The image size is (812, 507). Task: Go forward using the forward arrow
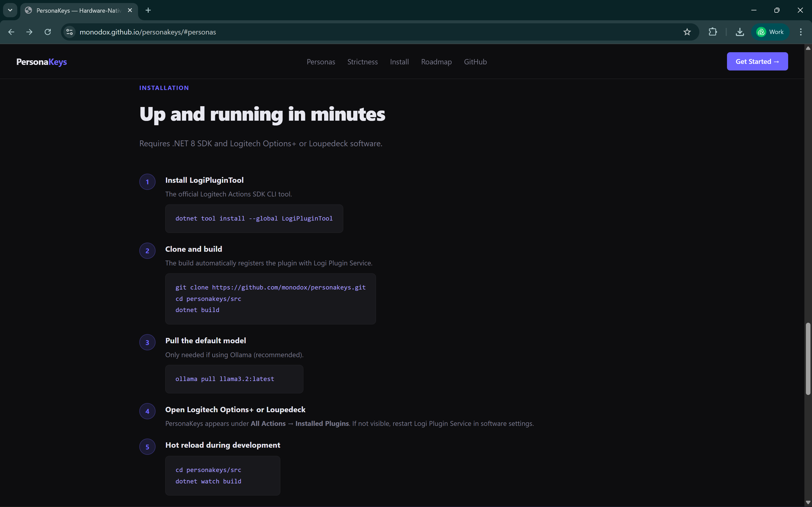[x=29, y=32]
